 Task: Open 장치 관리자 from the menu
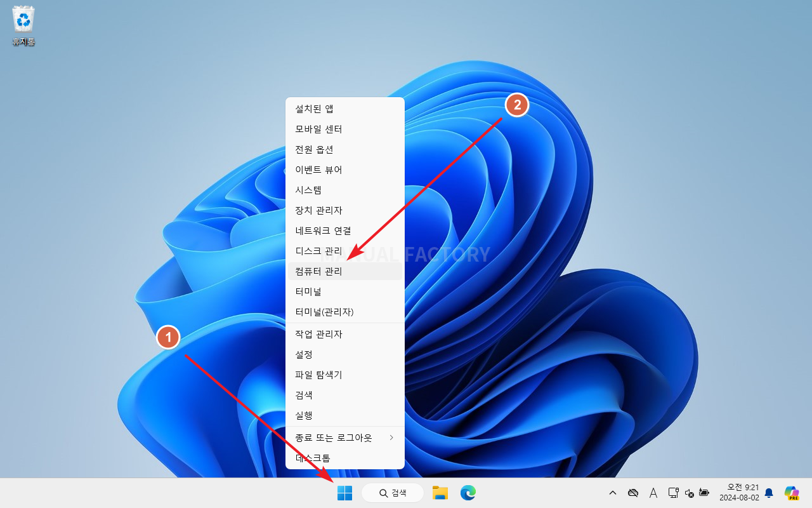345,211
